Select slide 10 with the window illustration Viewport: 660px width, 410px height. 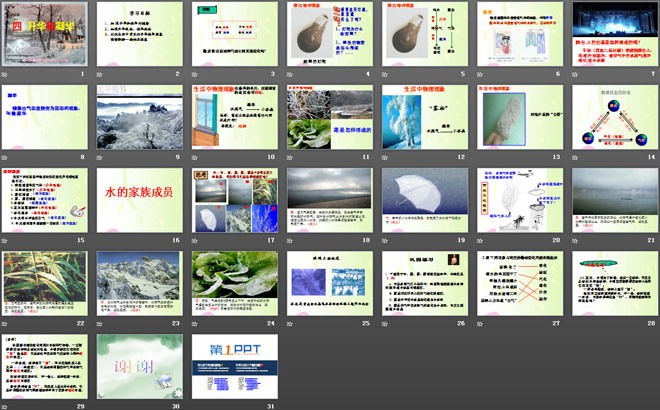pos(232,117)
